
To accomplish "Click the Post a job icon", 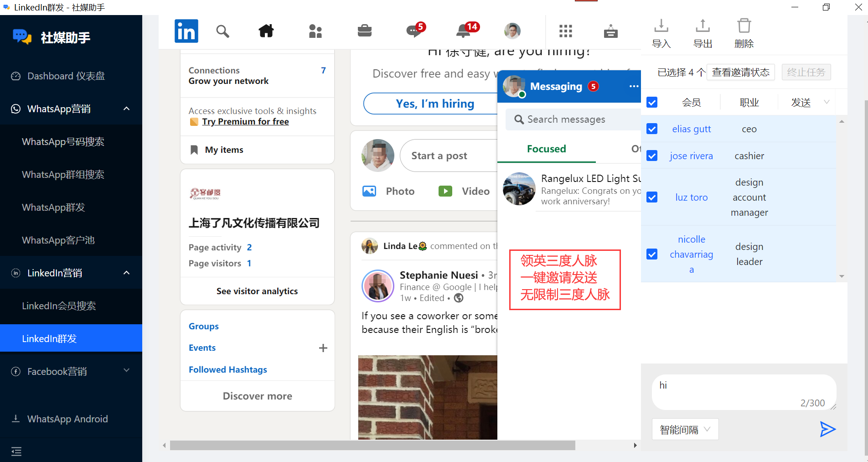I will [x=611, y=31].
